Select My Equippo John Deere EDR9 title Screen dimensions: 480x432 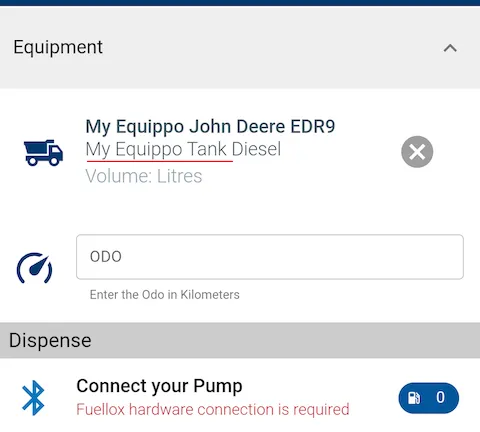pos(210,127)
